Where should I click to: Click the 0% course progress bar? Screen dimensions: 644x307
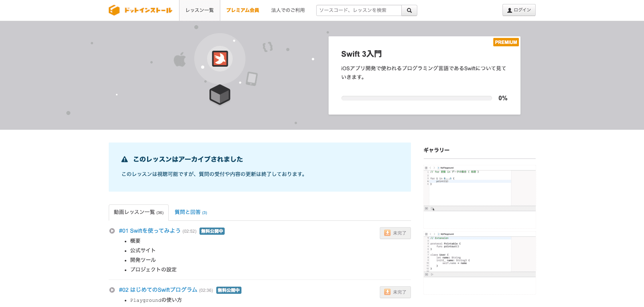[416, 98]
